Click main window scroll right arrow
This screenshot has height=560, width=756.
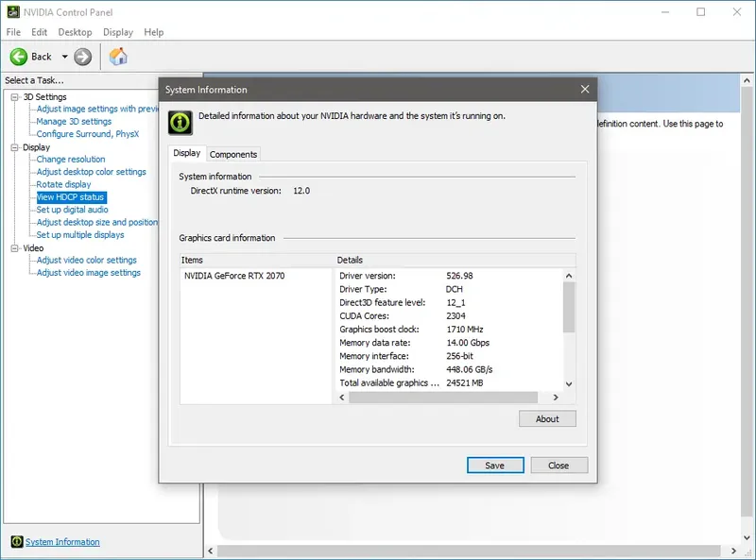click(x=733, y=551)
